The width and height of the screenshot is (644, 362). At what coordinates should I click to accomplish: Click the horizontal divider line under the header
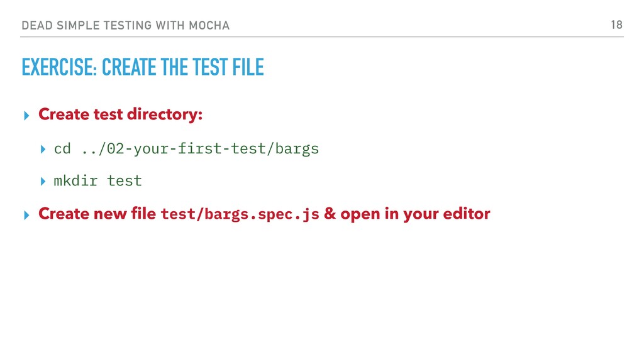click(322, 37)
